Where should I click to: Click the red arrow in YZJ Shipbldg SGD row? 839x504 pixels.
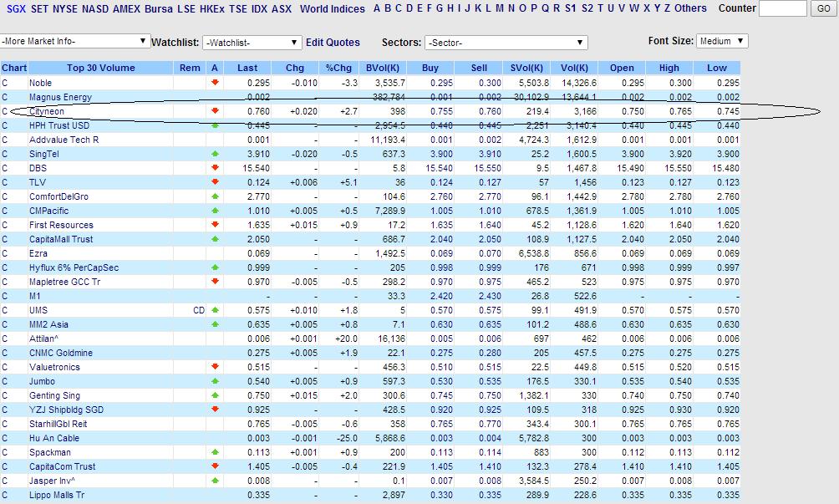pyautogui.click(x=215, y=410)
